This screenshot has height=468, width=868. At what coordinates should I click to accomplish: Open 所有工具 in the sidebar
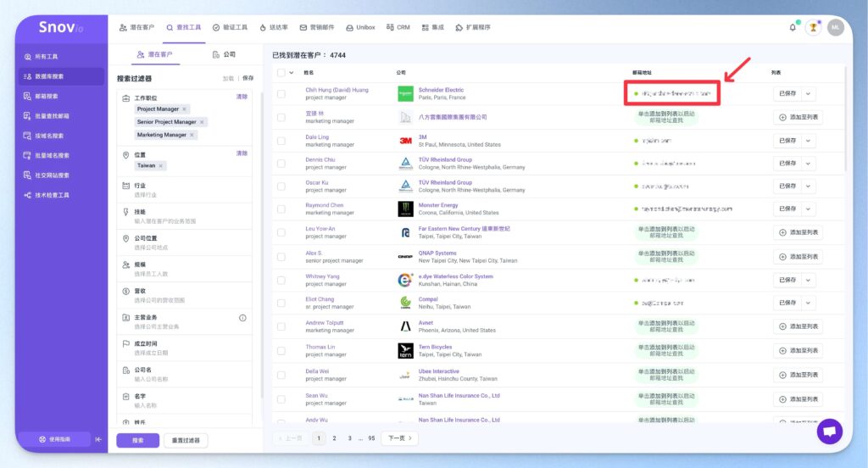coord(61,57)
